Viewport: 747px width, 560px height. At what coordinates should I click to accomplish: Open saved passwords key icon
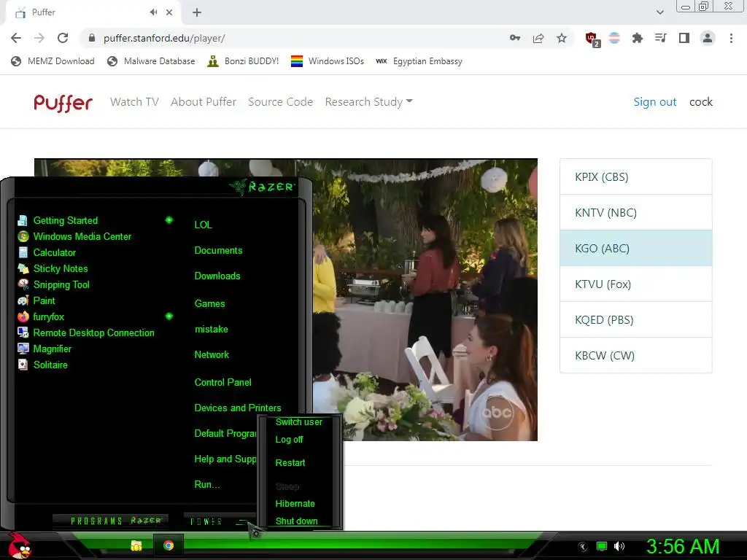514,38
